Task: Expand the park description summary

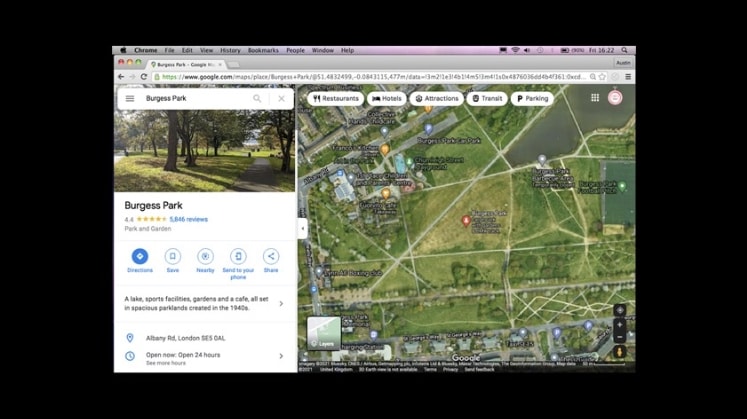Action: [x=280, y=303]
